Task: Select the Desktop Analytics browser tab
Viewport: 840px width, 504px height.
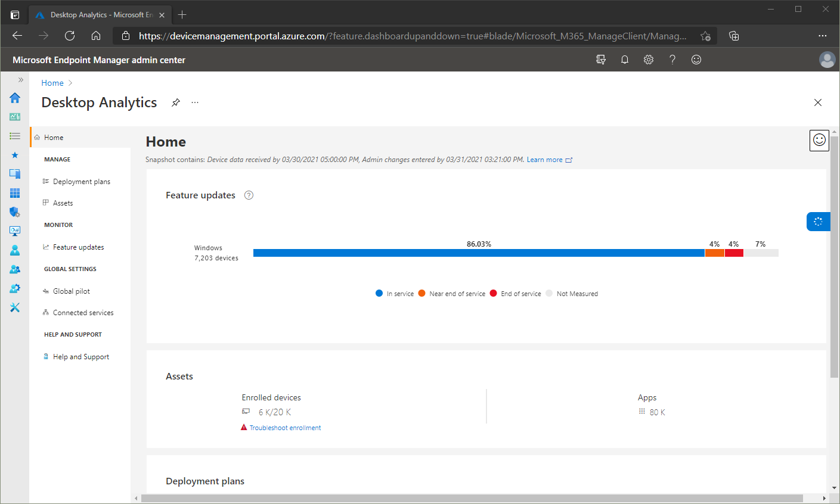Action: [100, 15]
